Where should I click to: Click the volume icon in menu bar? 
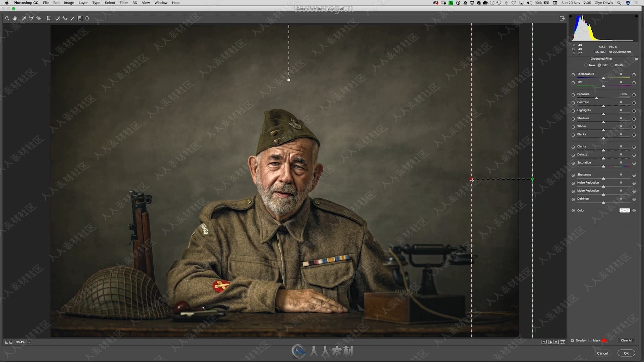[x=529, y=3]
